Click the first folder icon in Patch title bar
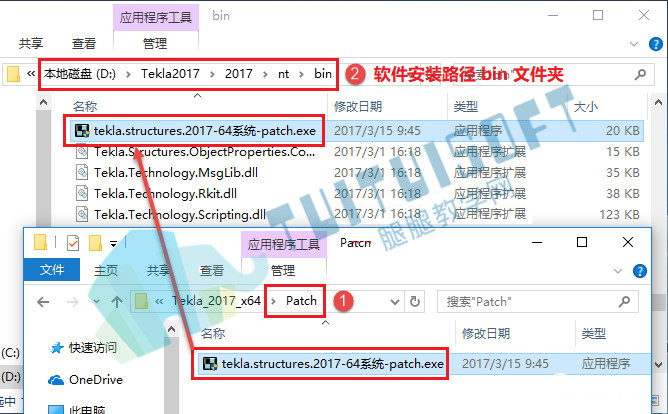This screenshot has width=668, height=414. point(40,242)
